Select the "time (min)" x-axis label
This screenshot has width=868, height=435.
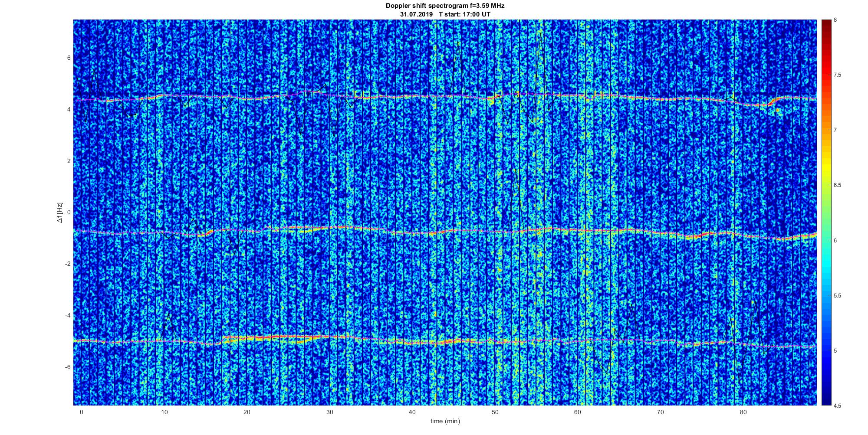(x=445, y=421)
